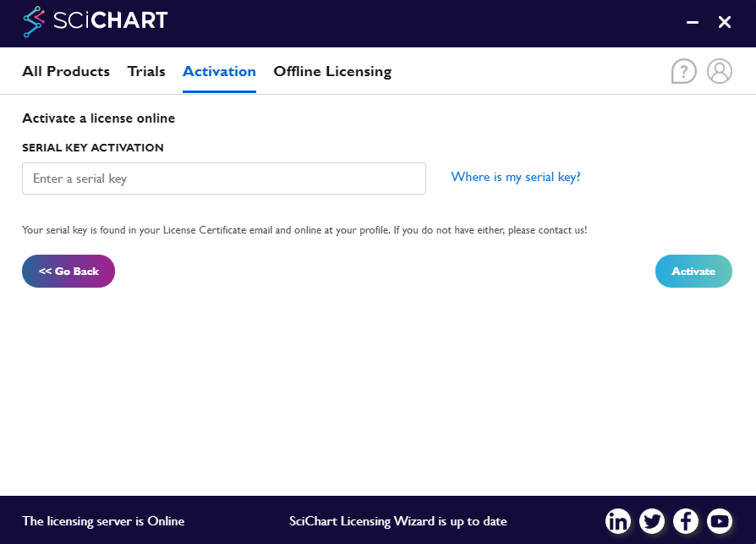Open the Offline Licensing tab

[332, 71]
